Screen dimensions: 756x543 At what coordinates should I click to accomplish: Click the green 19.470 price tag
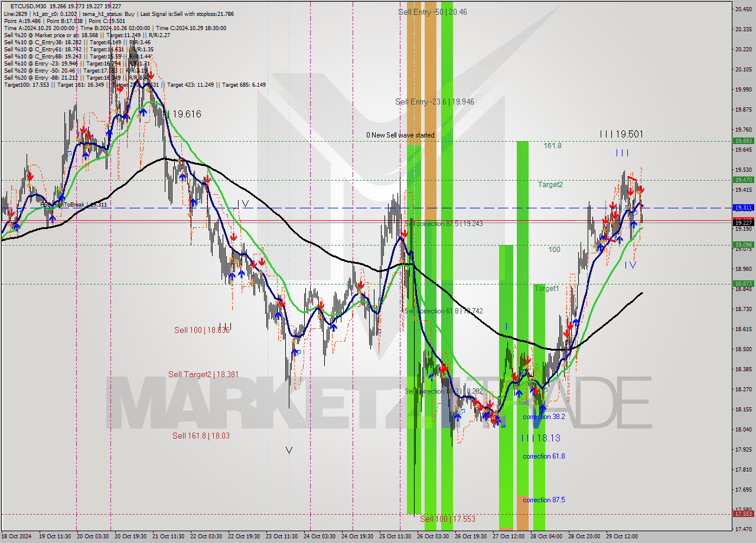743,180
